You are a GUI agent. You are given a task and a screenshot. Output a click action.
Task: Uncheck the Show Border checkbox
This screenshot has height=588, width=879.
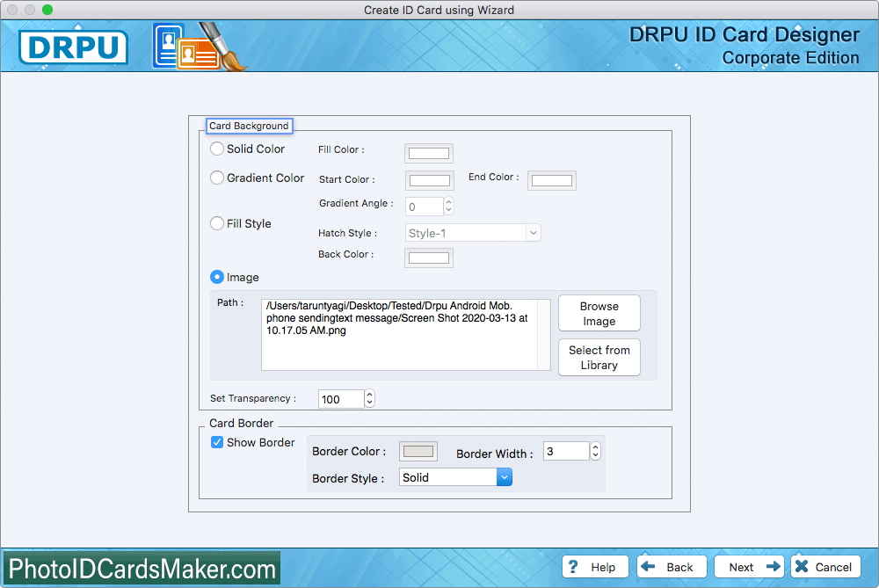coord(217,442)
